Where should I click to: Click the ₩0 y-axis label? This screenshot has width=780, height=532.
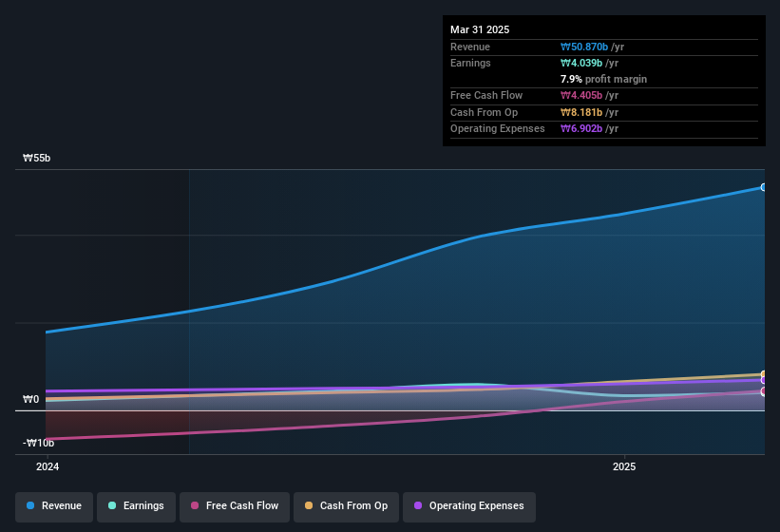tap(30, 399)
